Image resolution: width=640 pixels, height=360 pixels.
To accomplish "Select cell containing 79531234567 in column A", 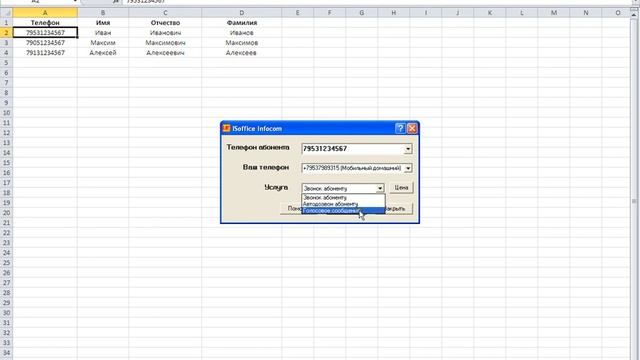I will [x=45, y=32].
